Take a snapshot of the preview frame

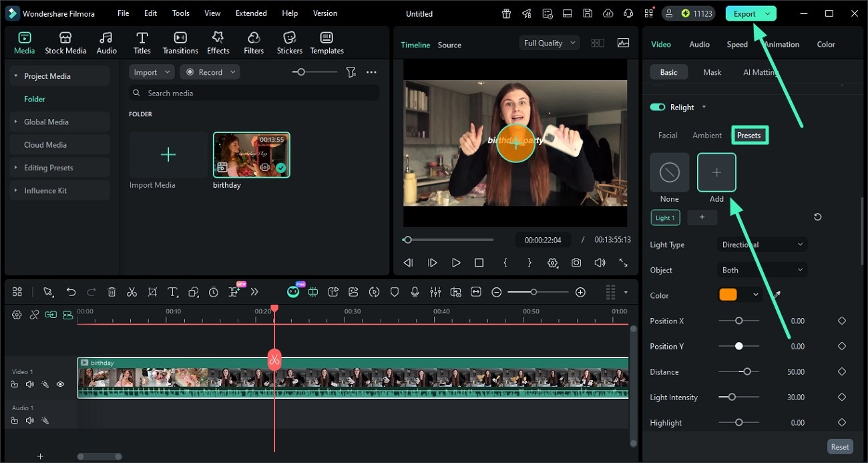[576, 263]
